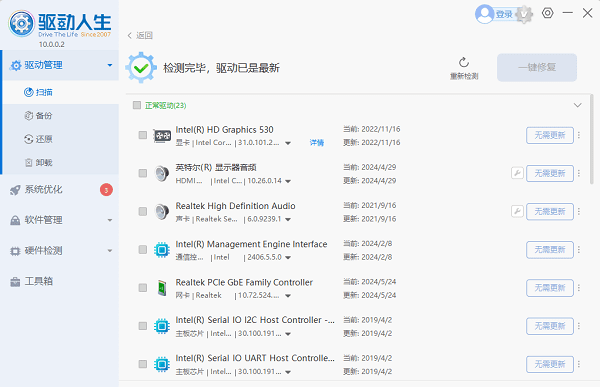Check the Intel Serial IO I2C Host Controller checkbox
This screenshot has width=600, height=387.
[x=143, y=326]
